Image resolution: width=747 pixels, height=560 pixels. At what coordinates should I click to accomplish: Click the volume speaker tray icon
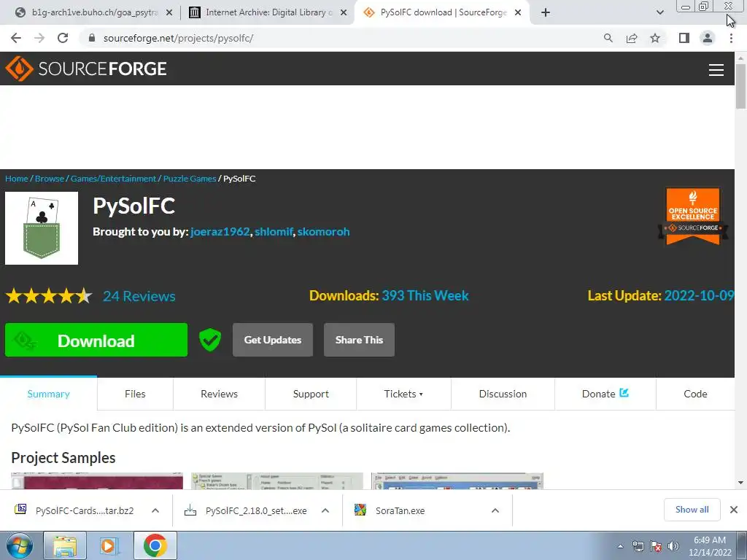pos(673,546)
